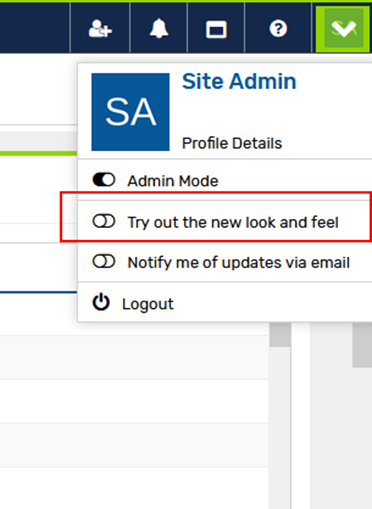Click 'Notify me of updates via email' text
Viewport: 372px width, 509px height.
click(x=239, y=263)
